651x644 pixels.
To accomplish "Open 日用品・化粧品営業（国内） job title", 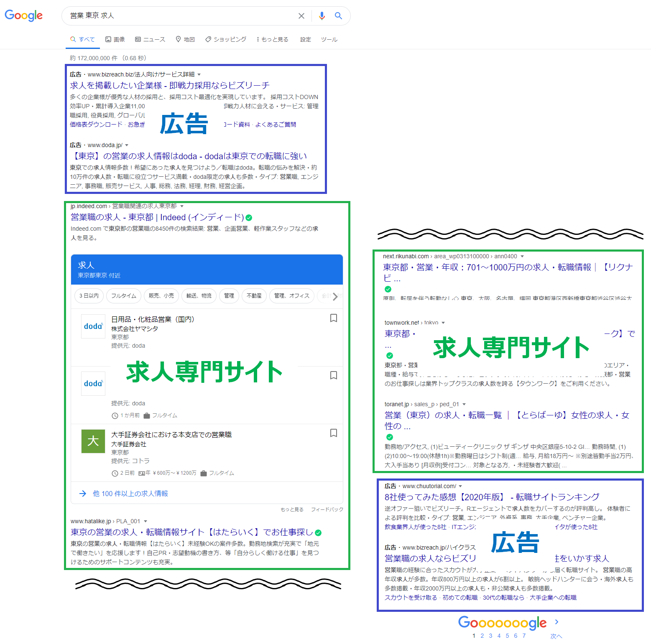I will click(153, 319).
